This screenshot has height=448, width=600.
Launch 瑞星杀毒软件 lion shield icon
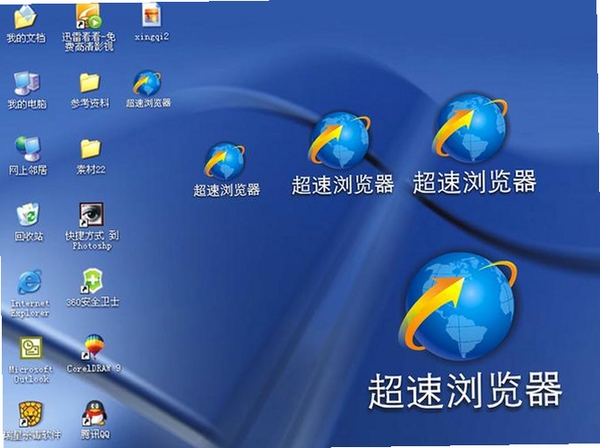[31, 415]
